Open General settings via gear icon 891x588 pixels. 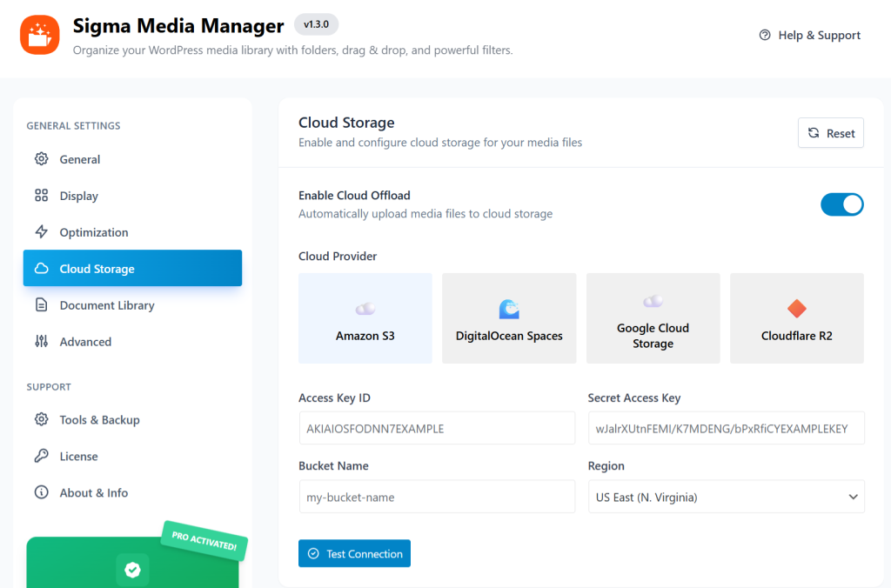[x=42, y=158]
